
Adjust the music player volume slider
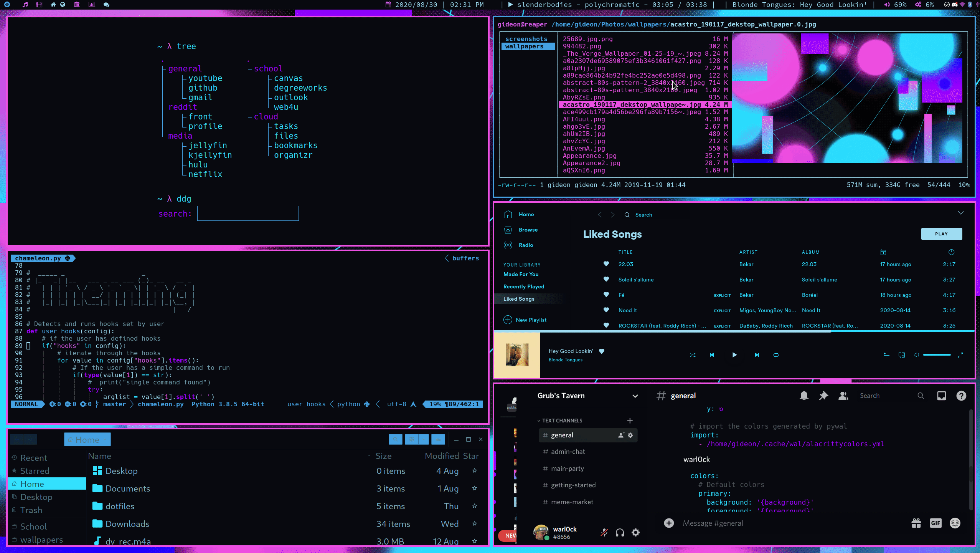pyautogui.click(x=937, y=355)
